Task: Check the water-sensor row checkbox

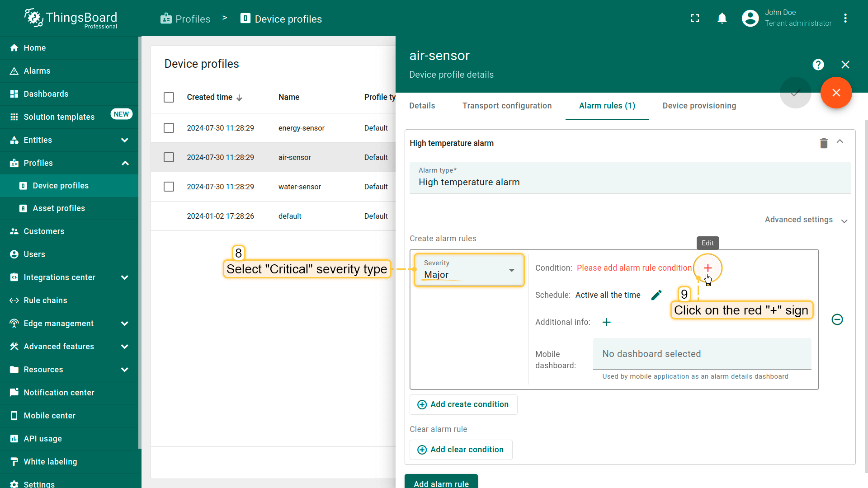Action: pyautogui.click(x=169, y=187)
